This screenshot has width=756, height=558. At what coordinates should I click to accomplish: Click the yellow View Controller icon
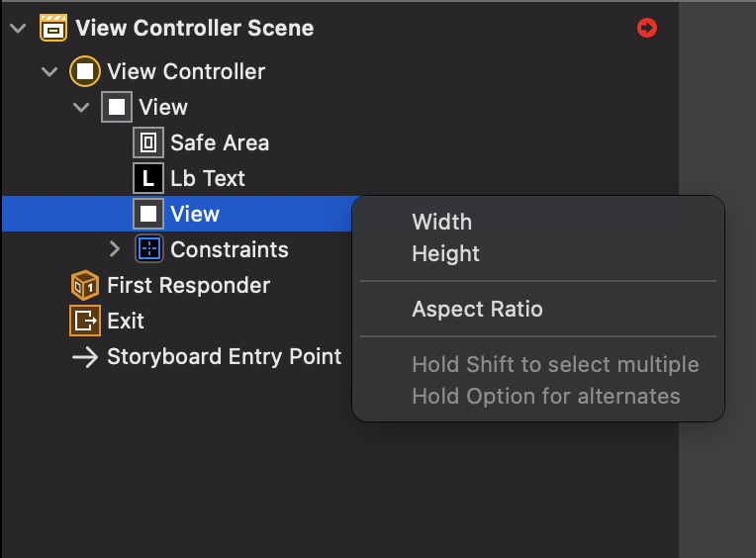pyautogui.click(x=85, y=71)
